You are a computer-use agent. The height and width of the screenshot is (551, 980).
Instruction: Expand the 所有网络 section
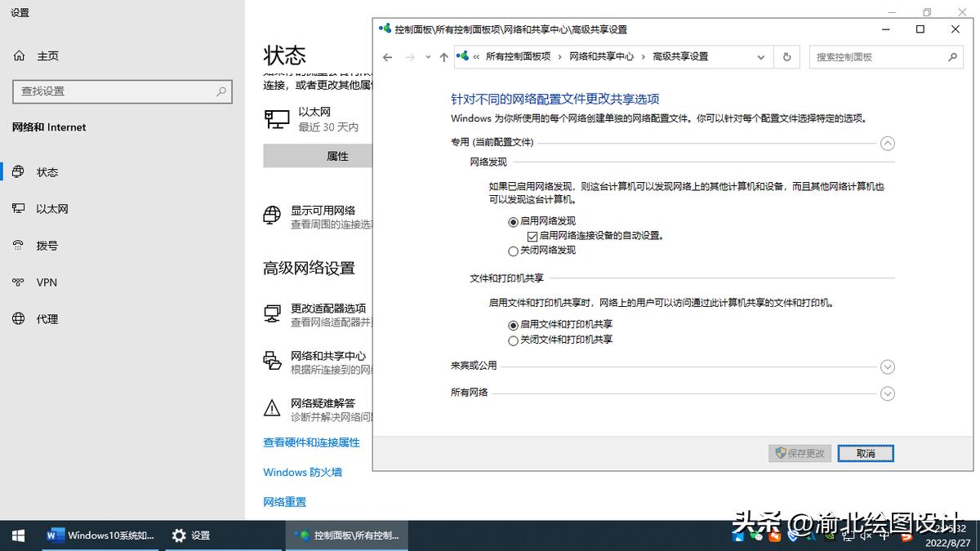(888, 393)
